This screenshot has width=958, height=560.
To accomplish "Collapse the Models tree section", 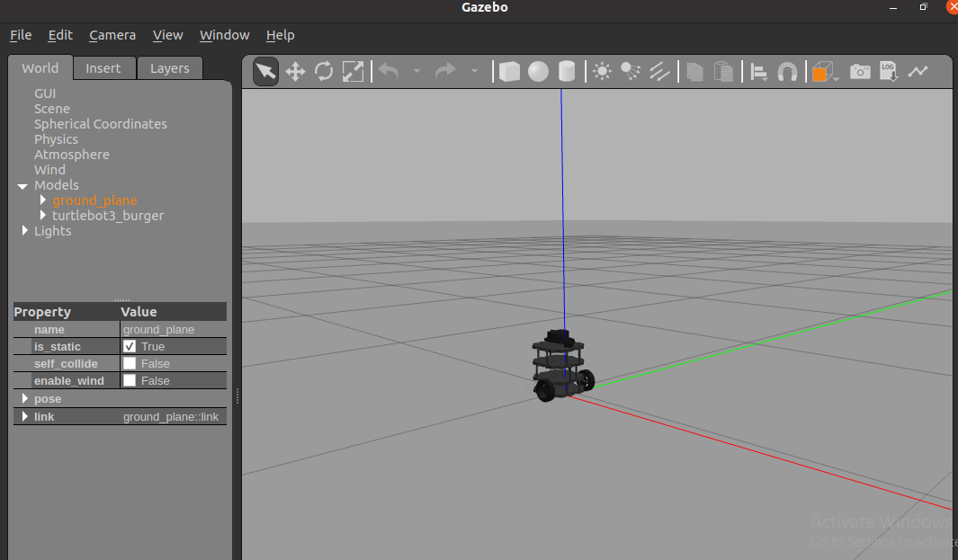I will (22, 184).
